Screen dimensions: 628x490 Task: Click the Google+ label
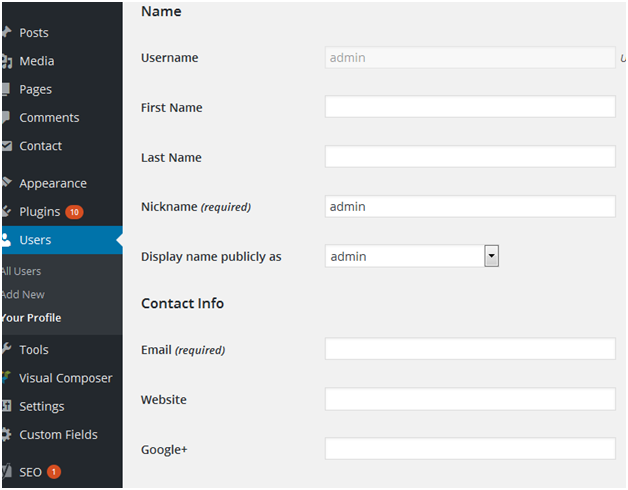(x=164, y=450)
